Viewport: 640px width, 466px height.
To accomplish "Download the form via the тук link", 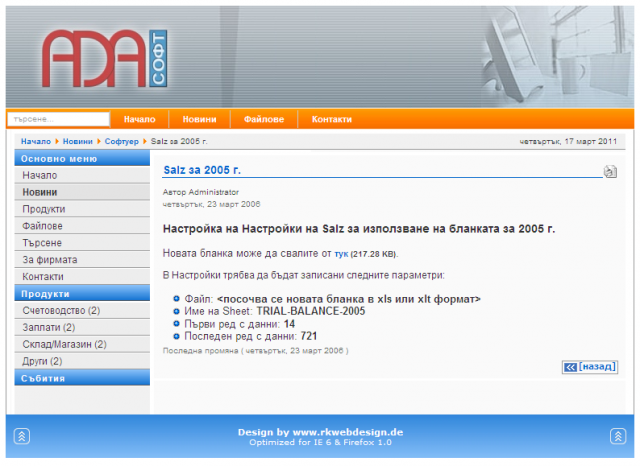I will pyautogui.click(x=341, y=254).
